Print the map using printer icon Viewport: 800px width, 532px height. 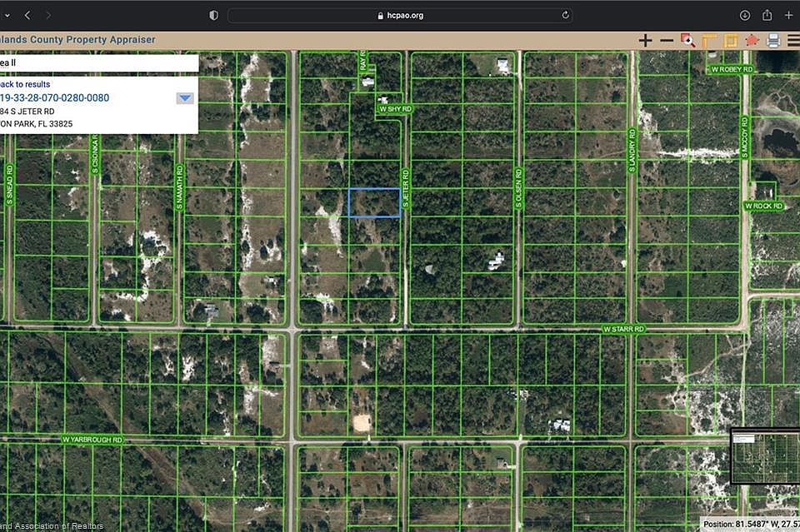tap(773, 40)
